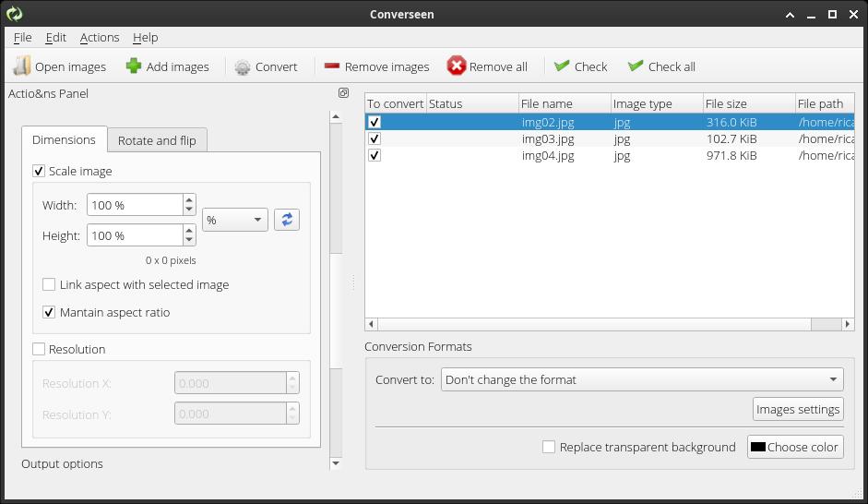Image resolution: width=868 pixels, height=504 pixels.
Task: Click the Check green tick icon
Action: pos(562,66)
